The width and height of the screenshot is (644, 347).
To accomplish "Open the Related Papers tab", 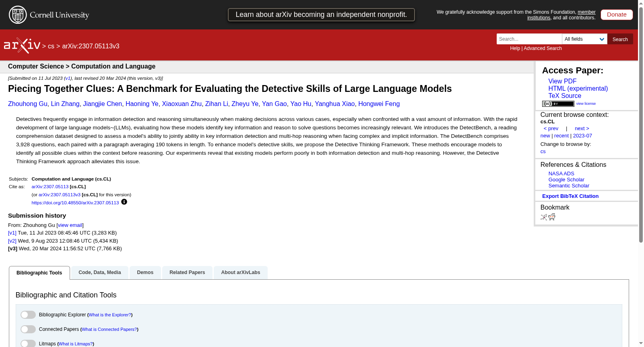I will (x=187, y=272).
